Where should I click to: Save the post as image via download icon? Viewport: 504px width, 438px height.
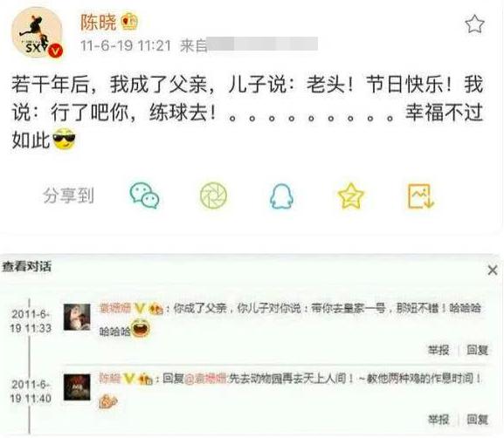(421, 196)
